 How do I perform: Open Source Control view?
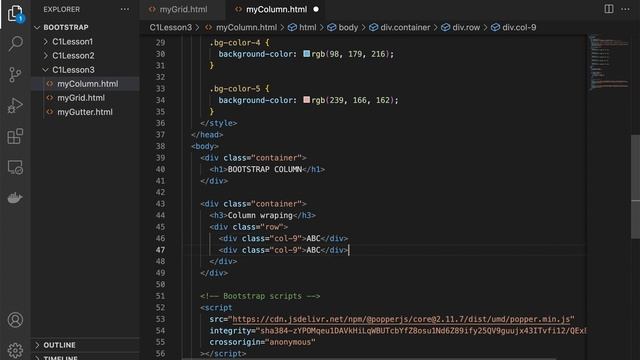tap(15, 75)
